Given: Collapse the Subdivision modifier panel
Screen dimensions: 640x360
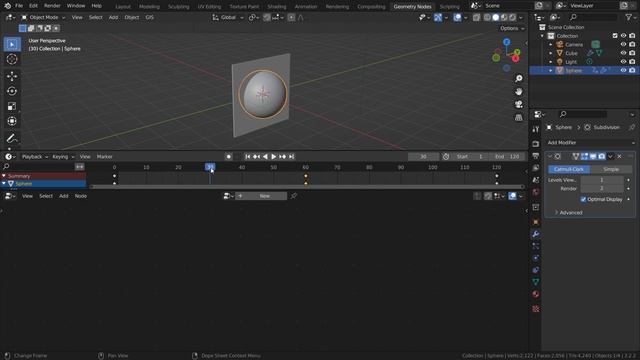Looking at the screenshot, I should point(550,156).
